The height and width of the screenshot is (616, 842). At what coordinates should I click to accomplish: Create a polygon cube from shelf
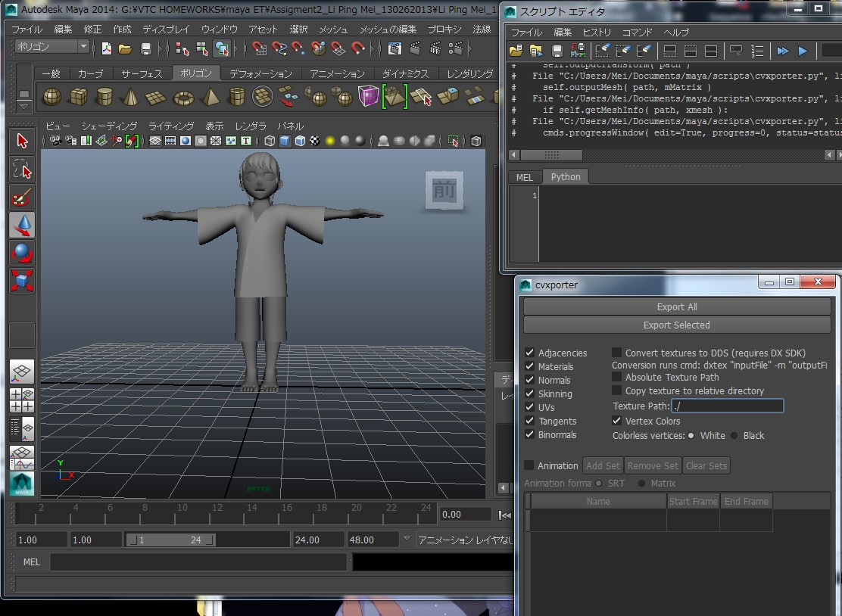[79, 97]
